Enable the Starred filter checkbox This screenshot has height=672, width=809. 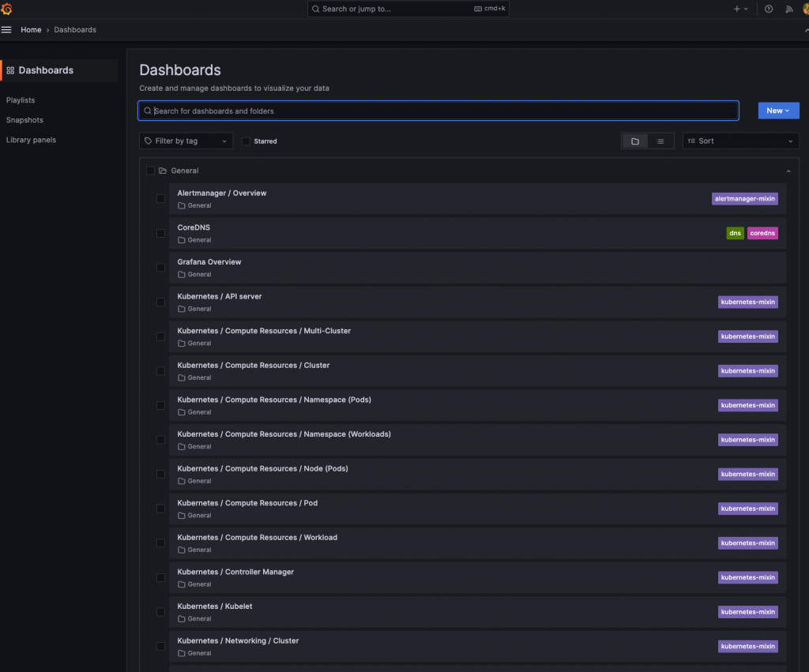click(x=246, y=141)
